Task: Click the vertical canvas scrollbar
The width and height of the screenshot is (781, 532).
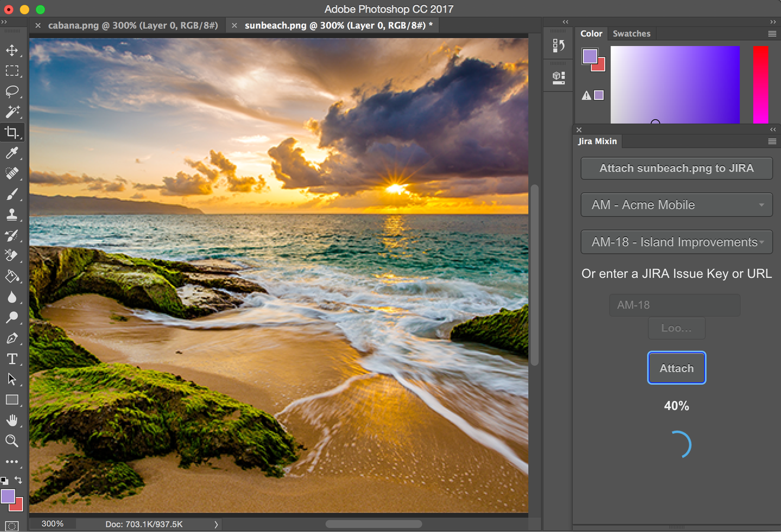Action: [535, 275]
